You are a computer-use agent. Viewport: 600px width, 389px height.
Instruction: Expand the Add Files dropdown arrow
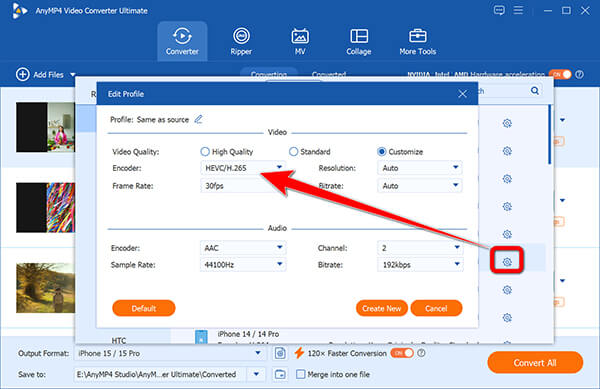pos(73,75)
